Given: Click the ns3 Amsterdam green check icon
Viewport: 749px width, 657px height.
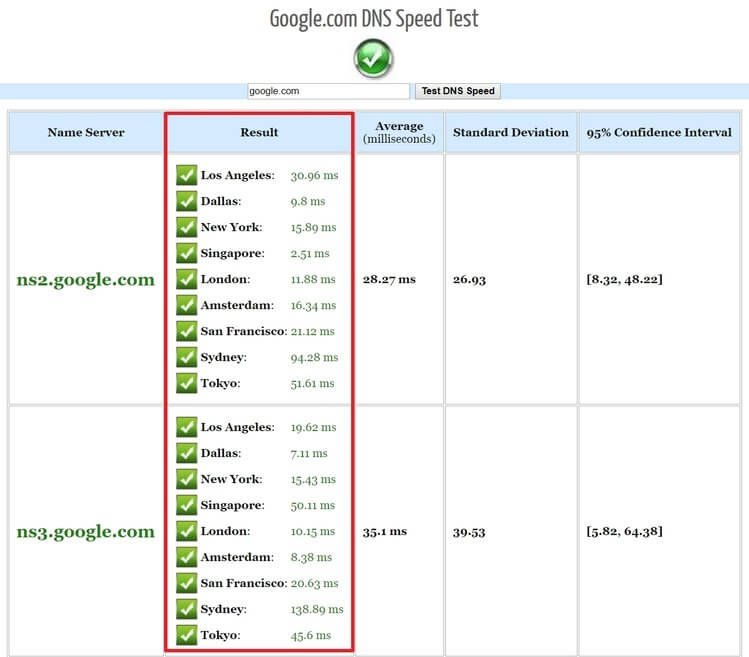Looking at the screenshot, I should [186, 557].
